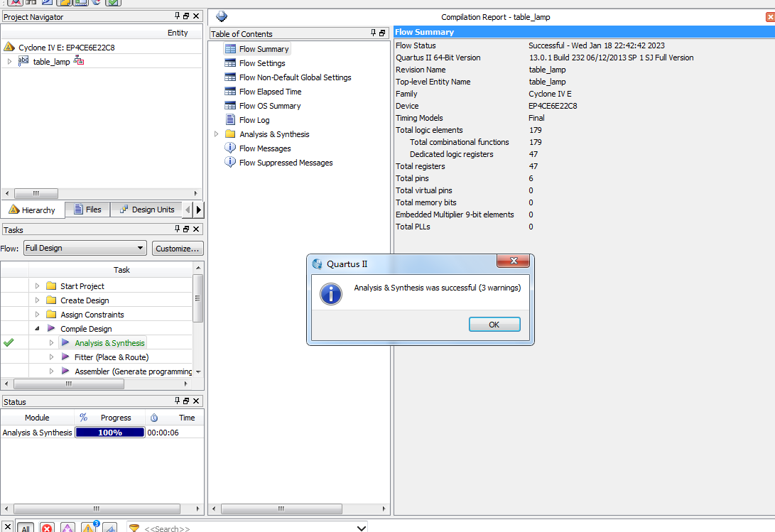The image size is (775, 532).
Task: Float the Tasks panel
Action: tap(186, 229)
